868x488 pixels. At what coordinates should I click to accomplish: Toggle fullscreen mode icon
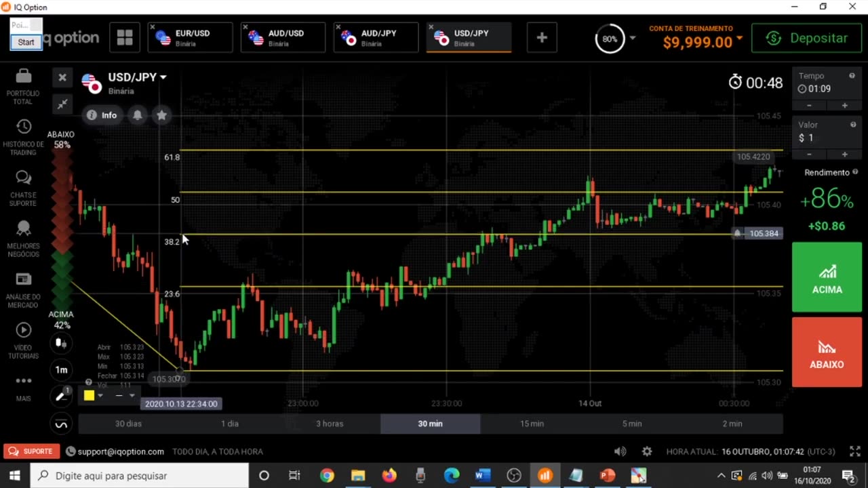tap(854, 451)
